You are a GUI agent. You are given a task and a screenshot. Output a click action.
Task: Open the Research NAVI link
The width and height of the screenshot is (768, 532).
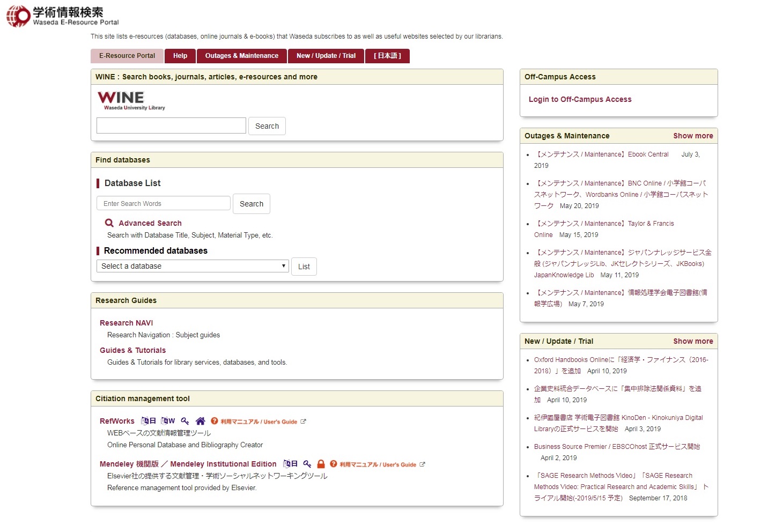click(x=127, y=323)
